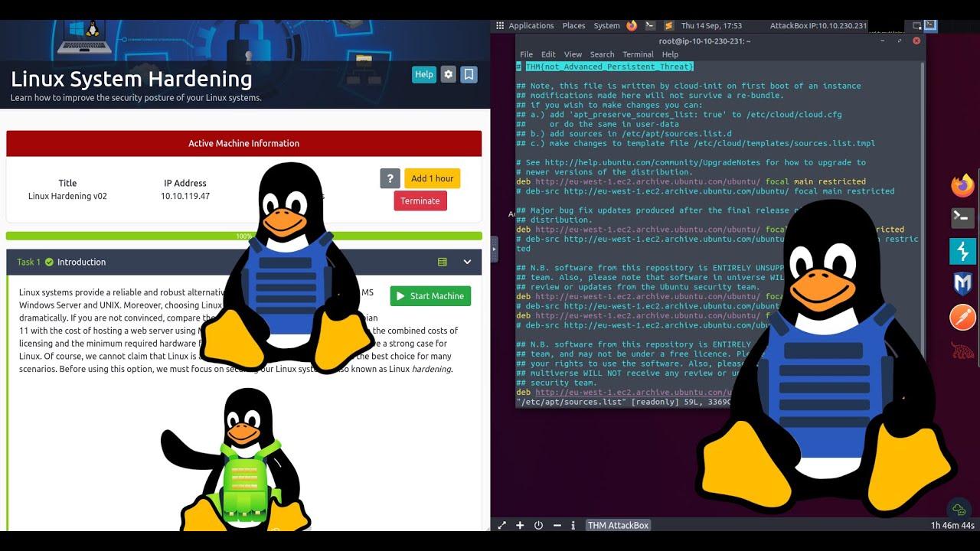Launch Firefox from the desktop dock
980x551 pixels.
tap(962, 185)
